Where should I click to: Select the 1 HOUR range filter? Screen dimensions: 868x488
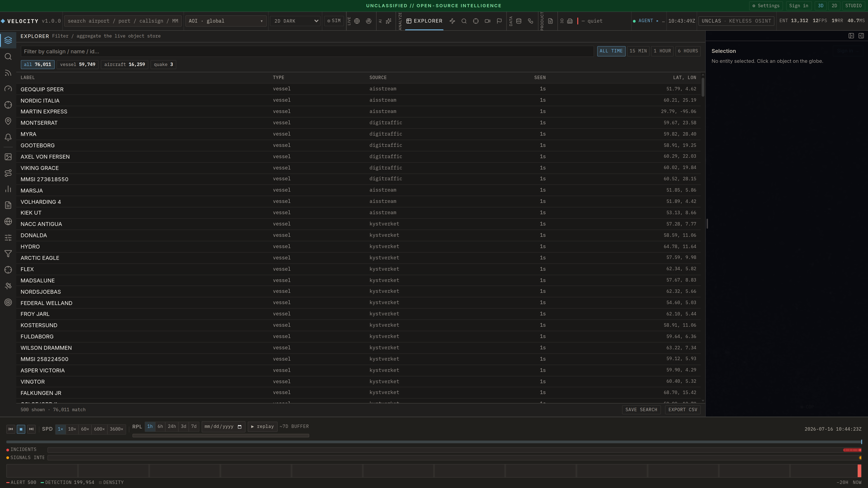coord(662,51)
